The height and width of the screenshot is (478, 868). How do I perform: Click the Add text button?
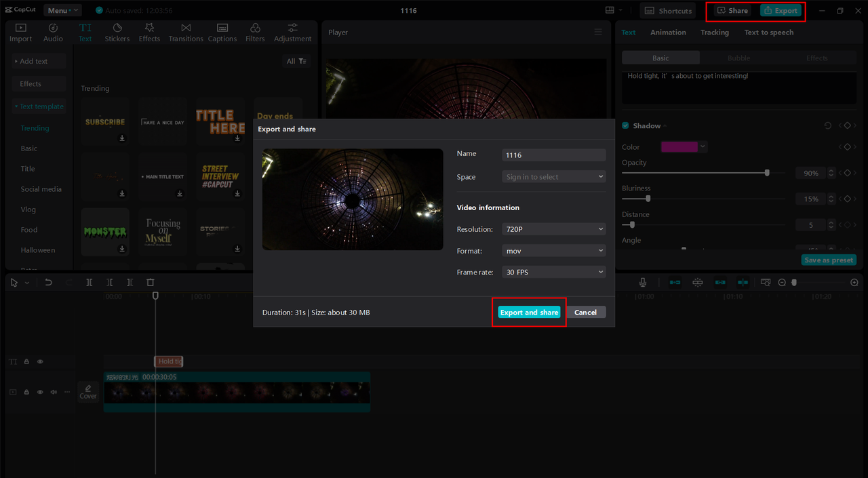[x=39, y=61]
